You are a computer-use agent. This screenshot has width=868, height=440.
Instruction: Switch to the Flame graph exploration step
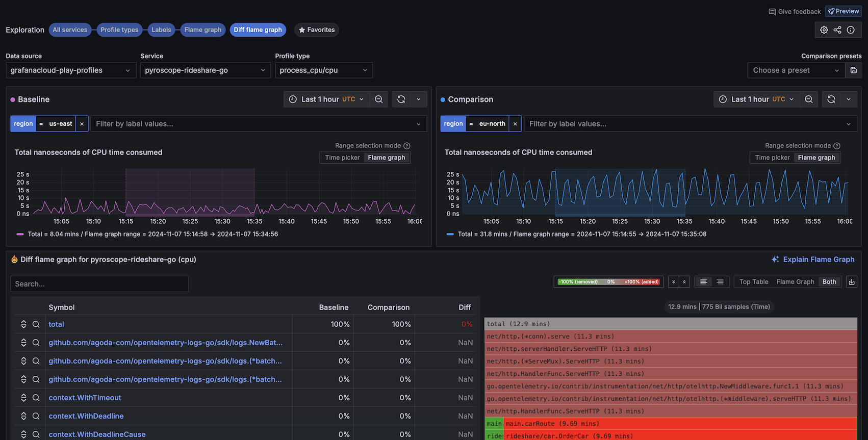[202, 30]
